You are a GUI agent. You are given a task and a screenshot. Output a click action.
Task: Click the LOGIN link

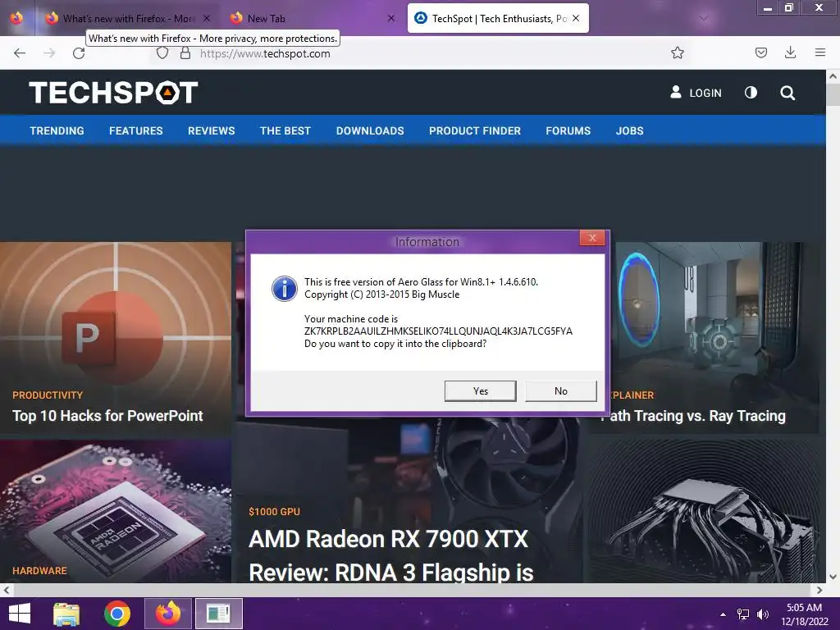pos(705,94)
